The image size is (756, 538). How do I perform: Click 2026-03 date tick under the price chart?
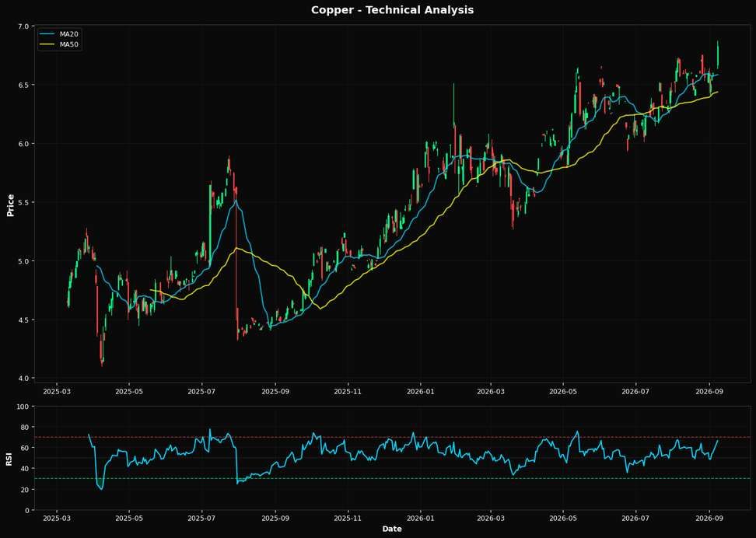490,392
